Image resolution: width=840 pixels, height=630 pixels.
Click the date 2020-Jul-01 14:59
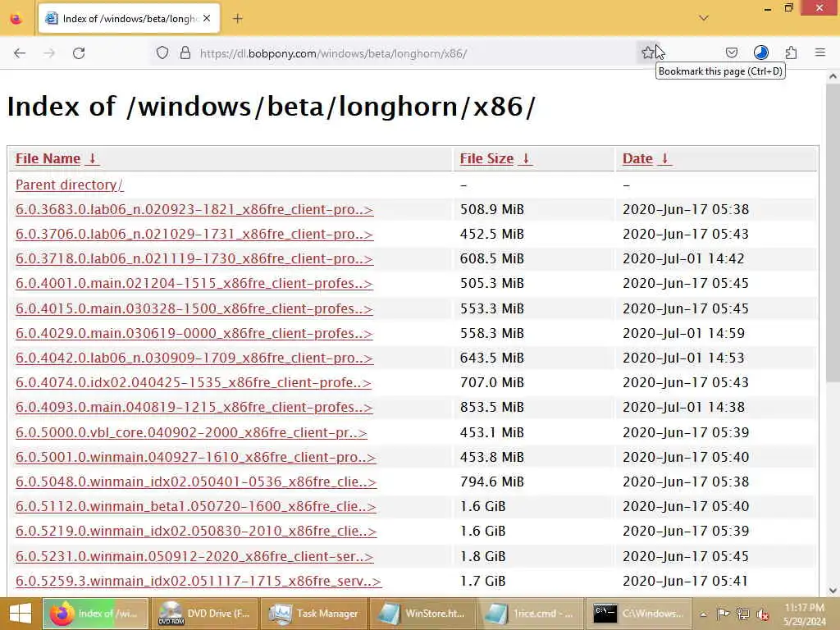(x=683, y=333)
